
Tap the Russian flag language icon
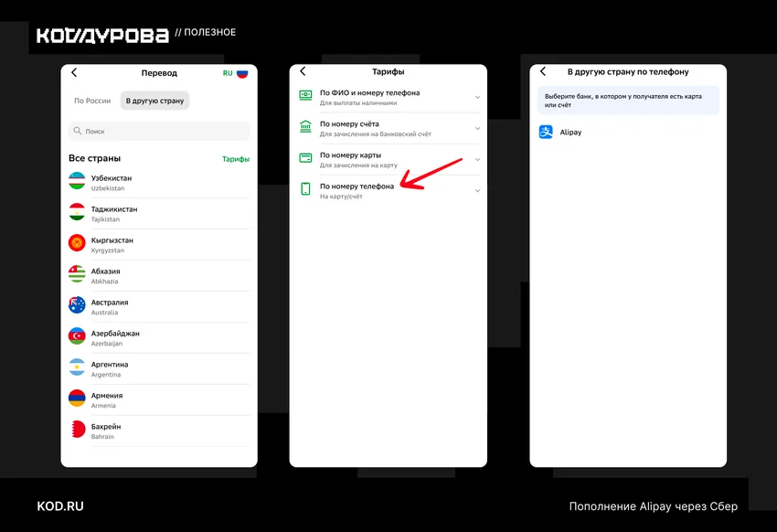242,73
